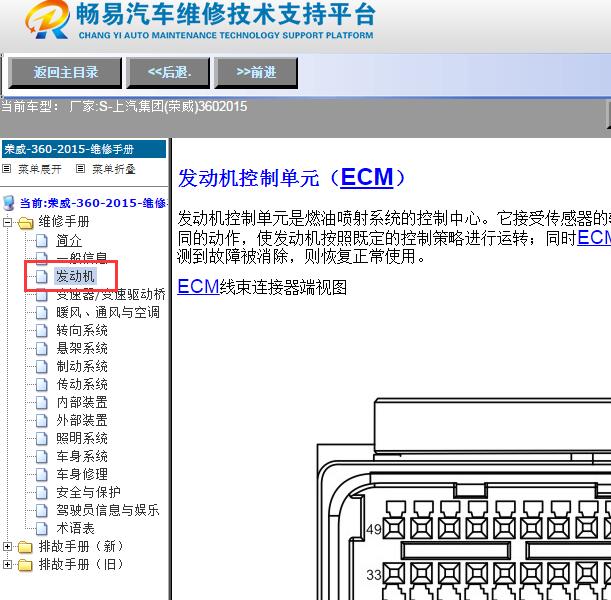Open the 内部装置 chapter

tap(82, 402)
